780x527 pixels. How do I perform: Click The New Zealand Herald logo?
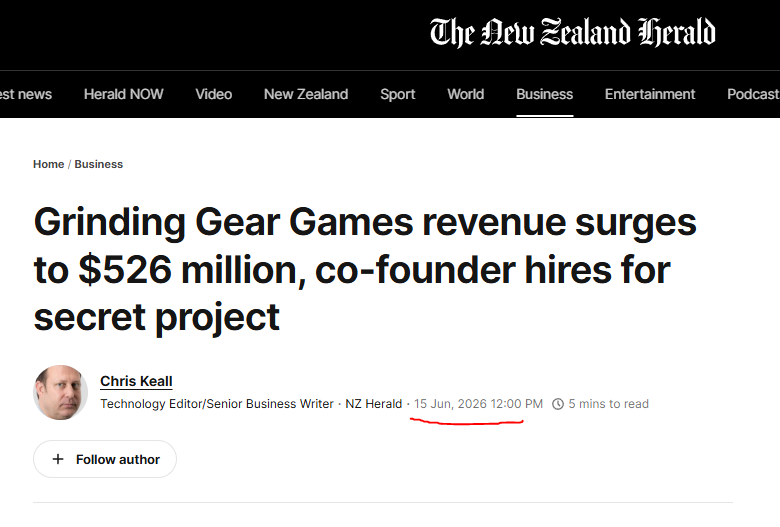point(573,32)
